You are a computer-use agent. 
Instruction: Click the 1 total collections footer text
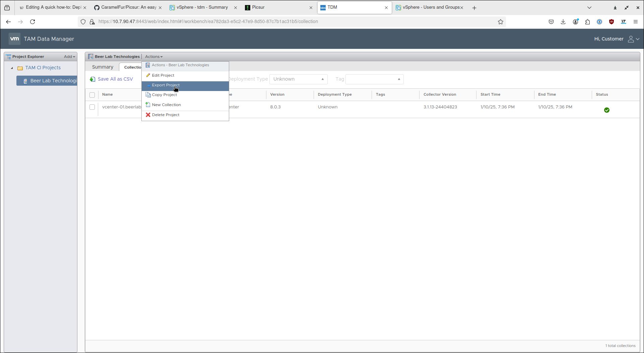click(x=620, y=346)
